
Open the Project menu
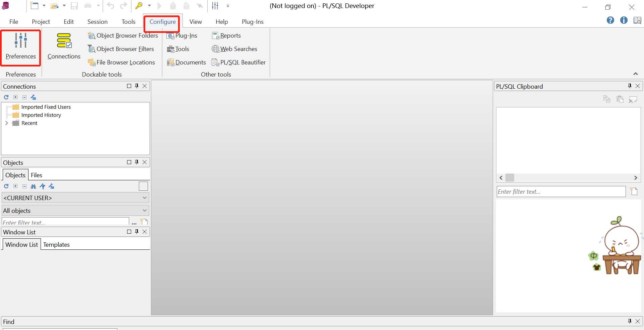[x=41, y=22]
